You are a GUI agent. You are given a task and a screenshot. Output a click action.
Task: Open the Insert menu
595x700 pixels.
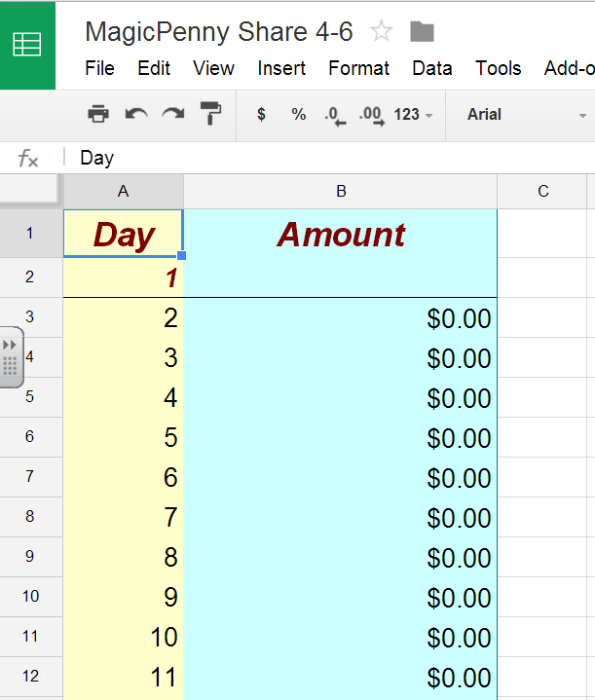(281, 68)
